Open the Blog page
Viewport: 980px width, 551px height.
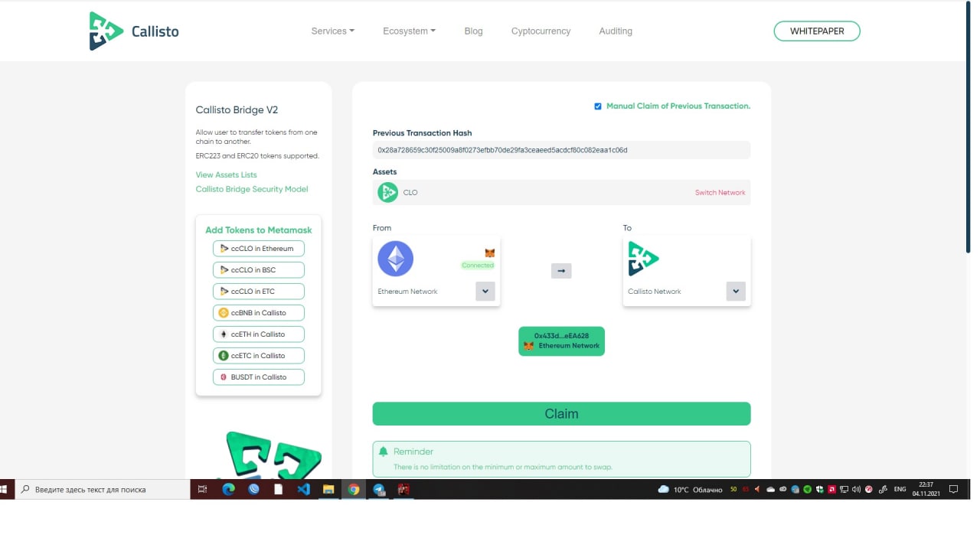tap(473, 31)
